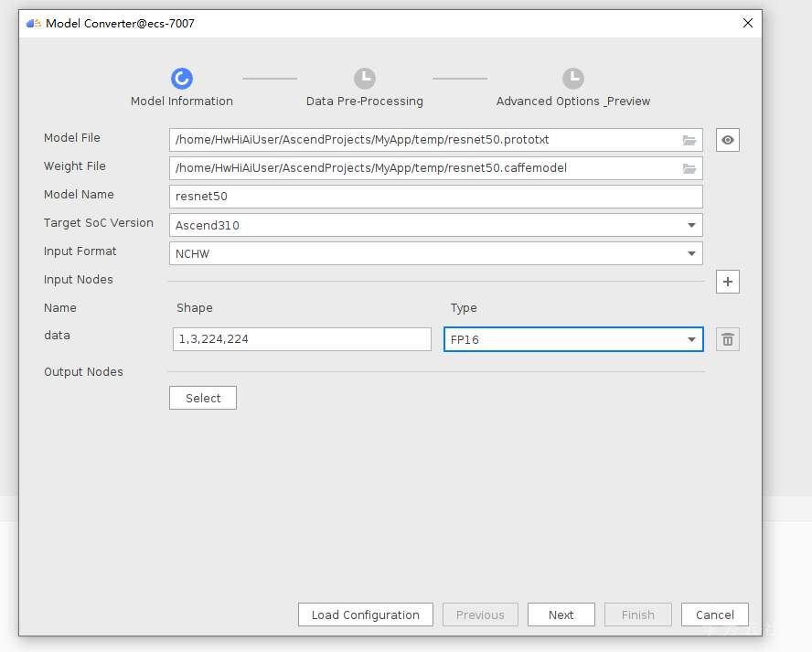Click the Data Pre-Processing step icon
812x652 pixels.
364,79
